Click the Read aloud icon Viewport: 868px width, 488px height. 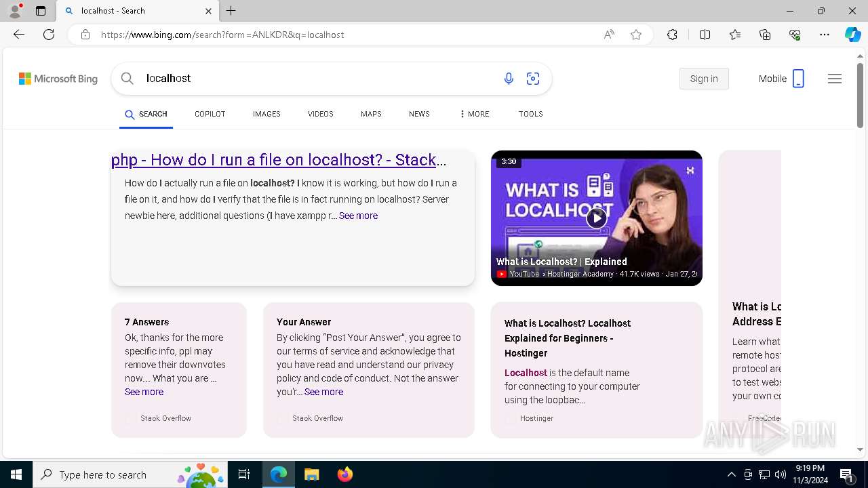click(609, 35)
